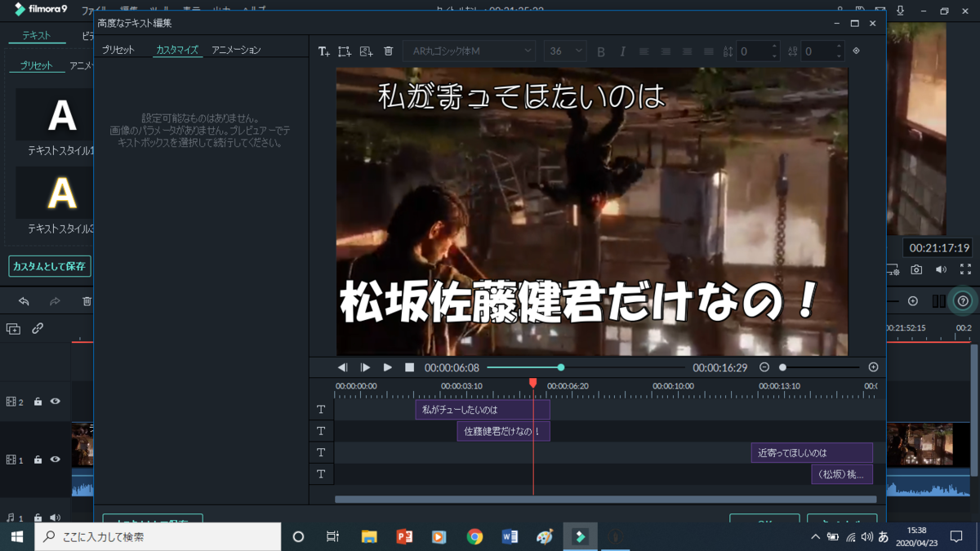Click taskbar search box ここに入力して検索
980x551 pixels.
[x=158, y=536]
